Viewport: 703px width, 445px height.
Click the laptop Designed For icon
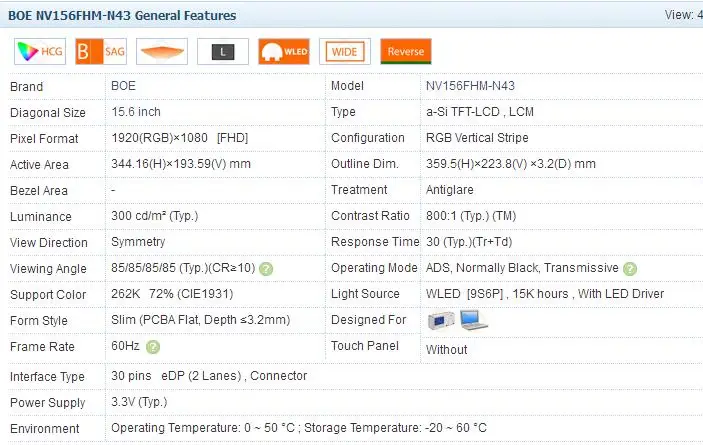pos(473,320)
